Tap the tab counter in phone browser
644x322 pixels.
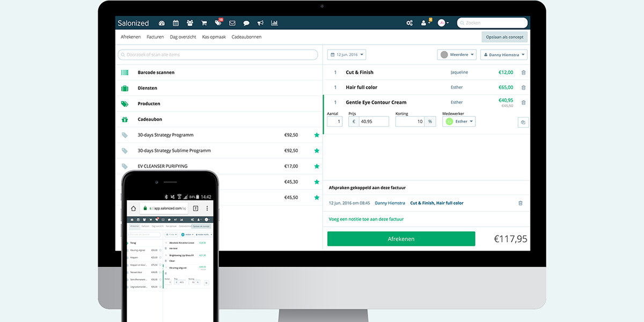(195, 209)
